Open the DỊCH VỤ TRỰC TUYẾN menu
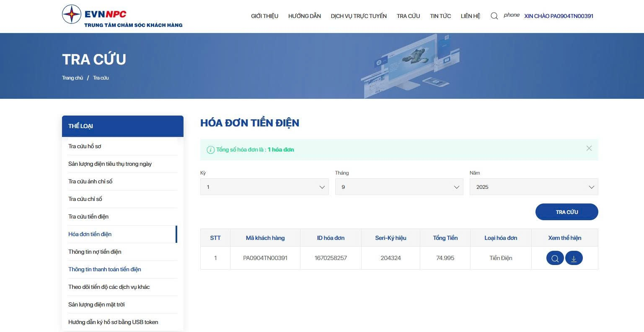 pyautogui.click(x=359, y=16)
